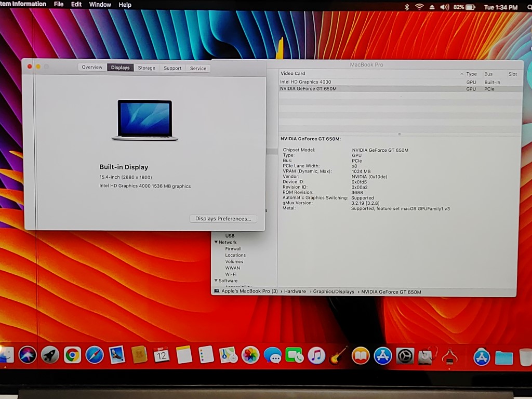Click the battery 82% indicator
Screen dimensions: 532x399
[464, 7]
